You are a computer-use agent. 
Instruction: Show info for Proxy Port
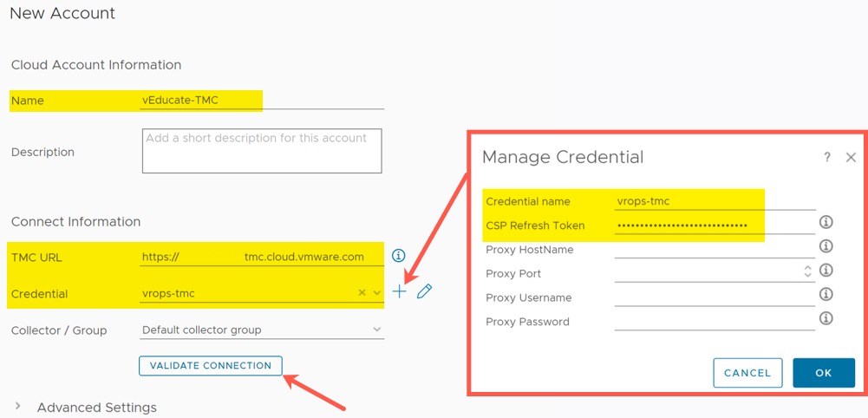pyautogui.click(x=826, y=271)
